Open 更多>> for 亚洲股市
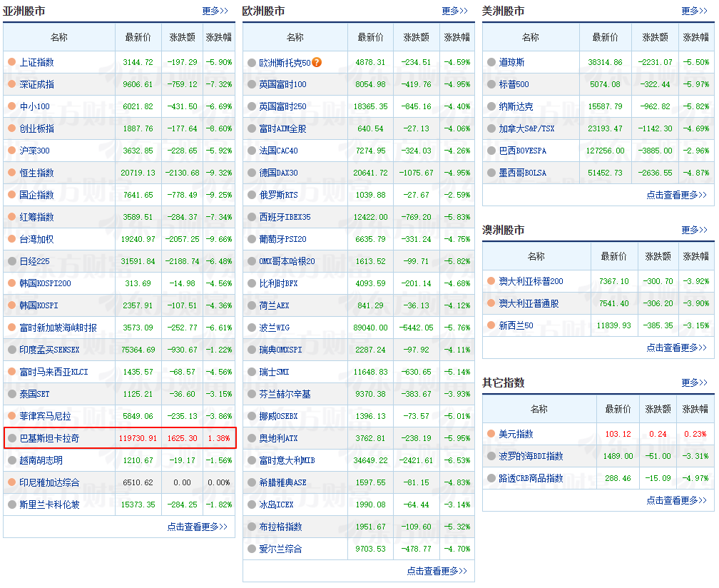The width and height of the screenshot is (719, 588). click(x=215, y=11)
